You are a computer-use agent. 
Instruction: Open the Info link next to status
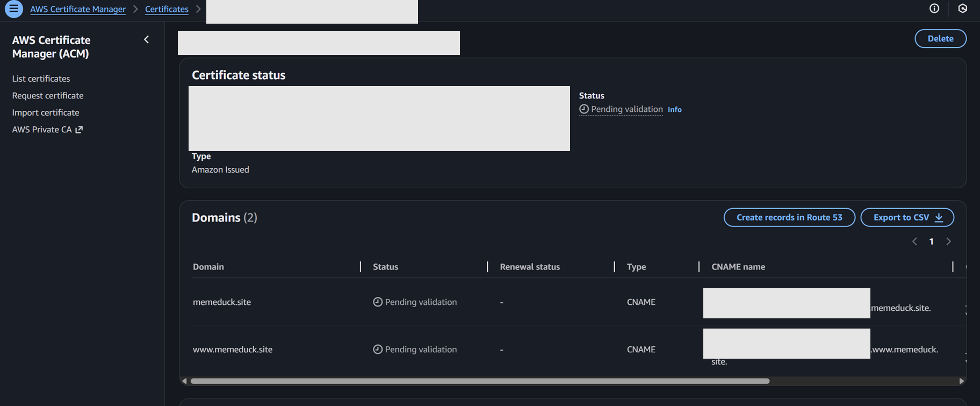(674, 110)
